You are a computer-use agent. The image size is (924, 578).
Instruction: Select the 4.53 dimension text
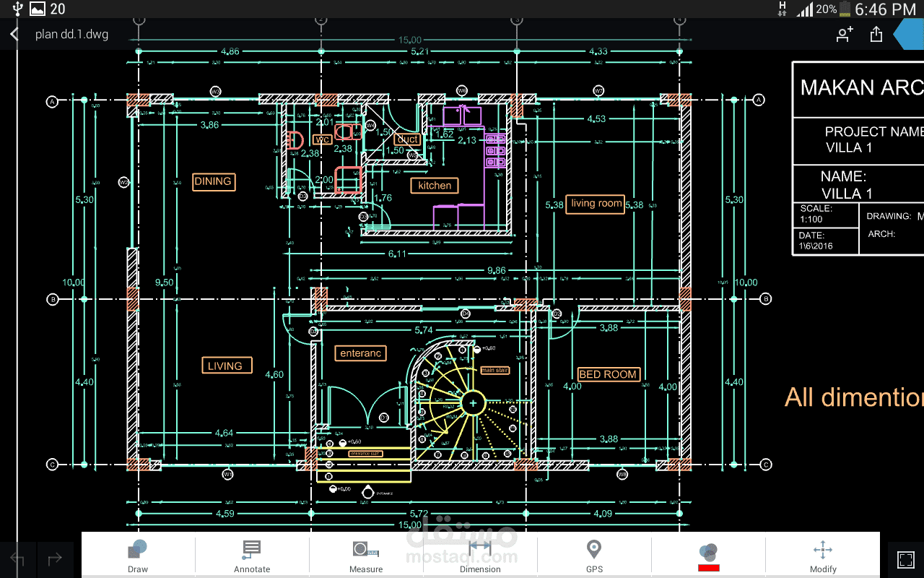tap(596, 118)
